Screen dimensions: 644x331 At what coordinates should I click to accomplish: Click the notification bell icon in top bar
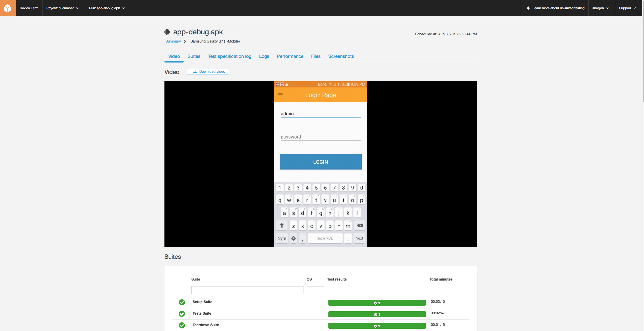point(528,8)
